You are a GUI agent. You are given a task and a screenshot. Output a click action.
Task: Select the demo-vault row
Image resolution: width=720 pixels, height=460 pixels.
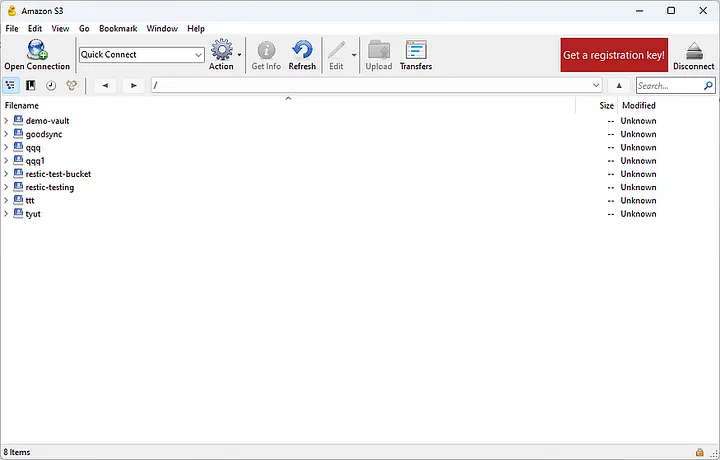359,121
